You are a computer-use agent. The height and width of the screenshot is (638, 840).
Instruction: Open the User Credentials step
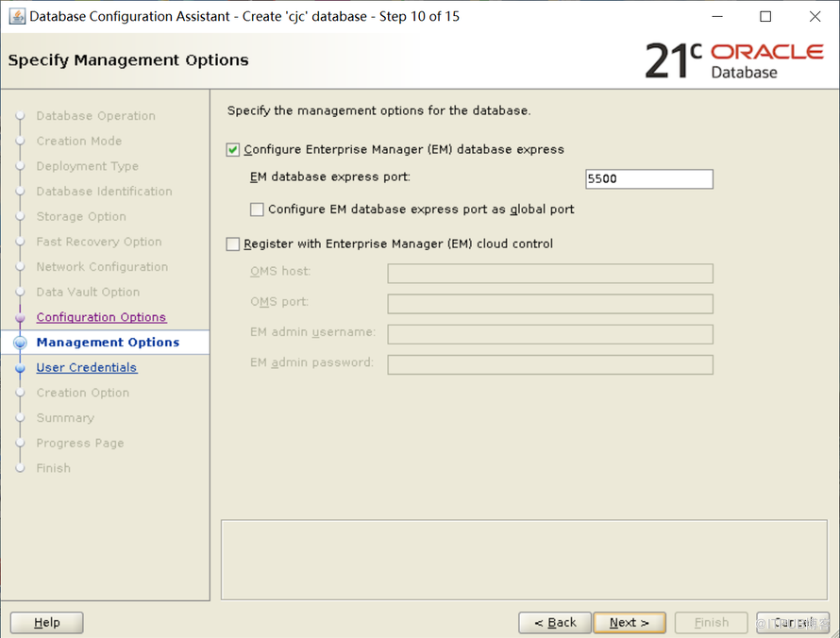coord(87,367)
